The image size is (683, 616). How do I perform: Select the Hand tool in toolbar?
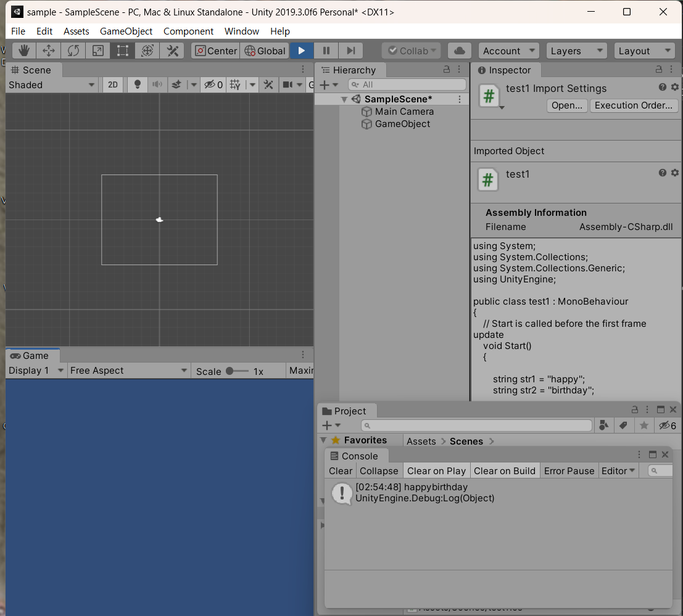pos(24,51)
